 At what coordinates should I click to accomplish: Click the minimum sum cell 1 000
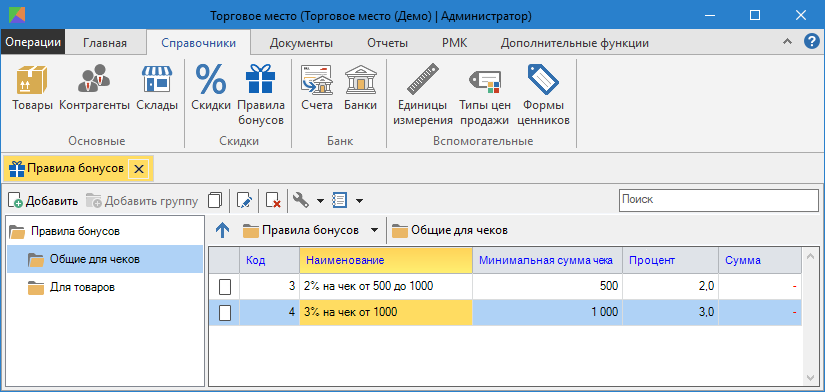tap(547, 312)
